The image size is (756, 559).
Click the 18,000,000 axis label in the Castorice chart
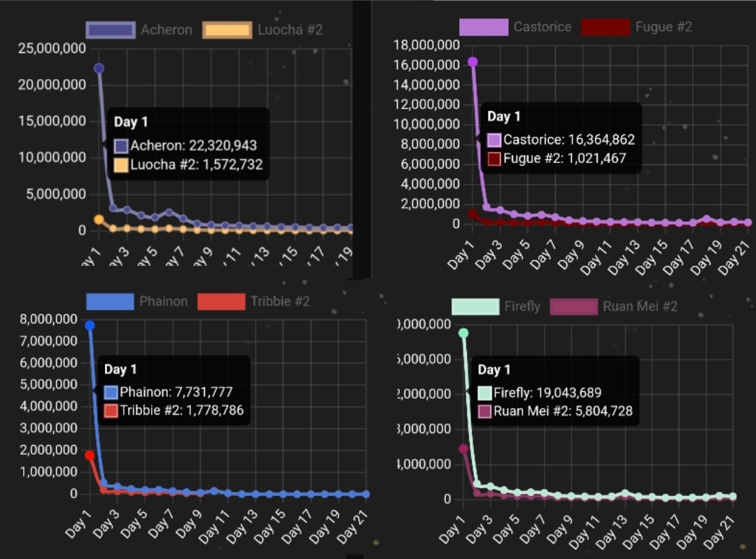pos(427,45)
